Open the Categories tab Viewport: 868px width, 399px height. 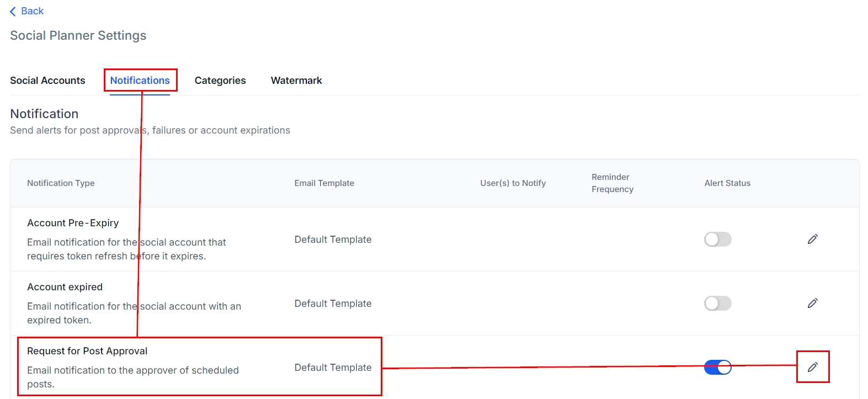(x=220, y=81)
